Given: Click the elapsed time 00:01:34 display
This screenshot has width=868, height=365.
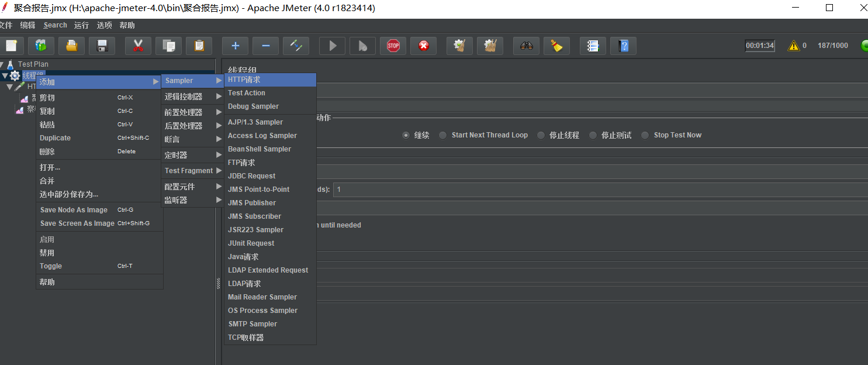Looking at the screenshot, I should 760,46.
